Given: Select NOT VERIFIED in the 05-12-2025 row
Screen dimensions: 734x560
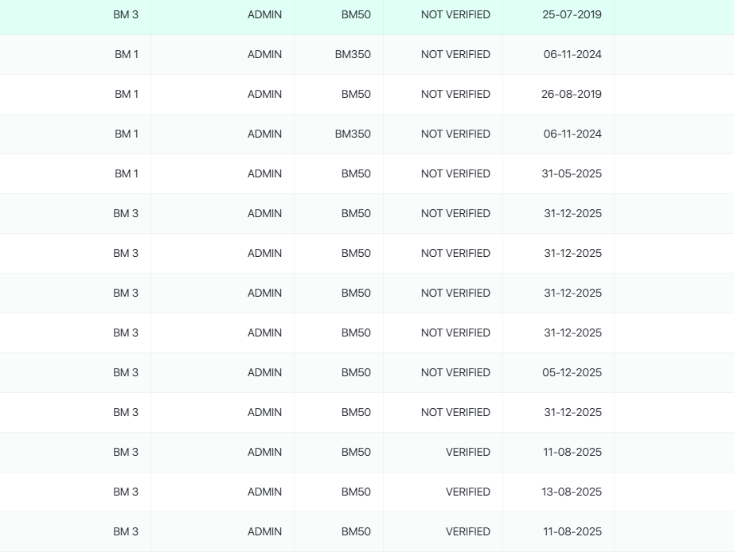Looking at the screenshot, I should [455, 372].
